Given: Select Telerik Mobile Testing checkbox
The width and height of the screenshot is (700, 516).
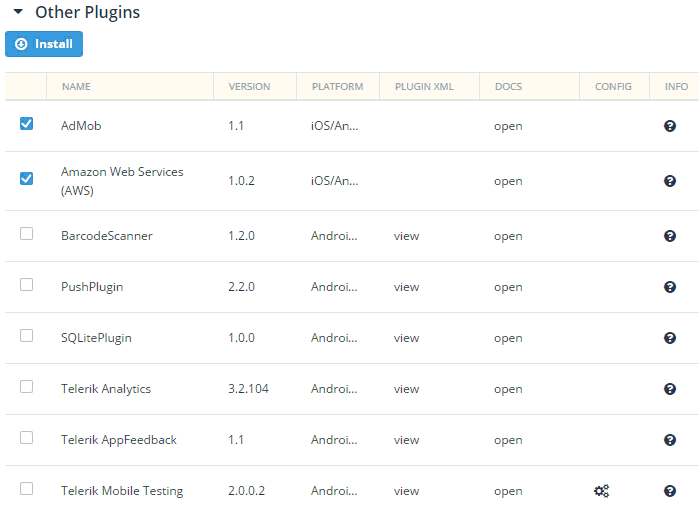Looking at the screenshot, I should point(26,488).
